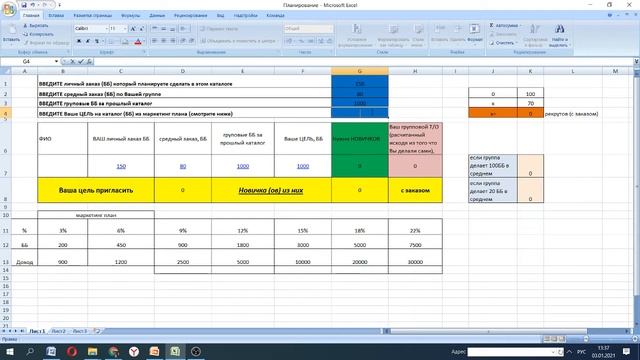This screenshot has width=640, height=360.
Task: Click the horizontal scrollbar thumb
Action: tap(488, 331)
